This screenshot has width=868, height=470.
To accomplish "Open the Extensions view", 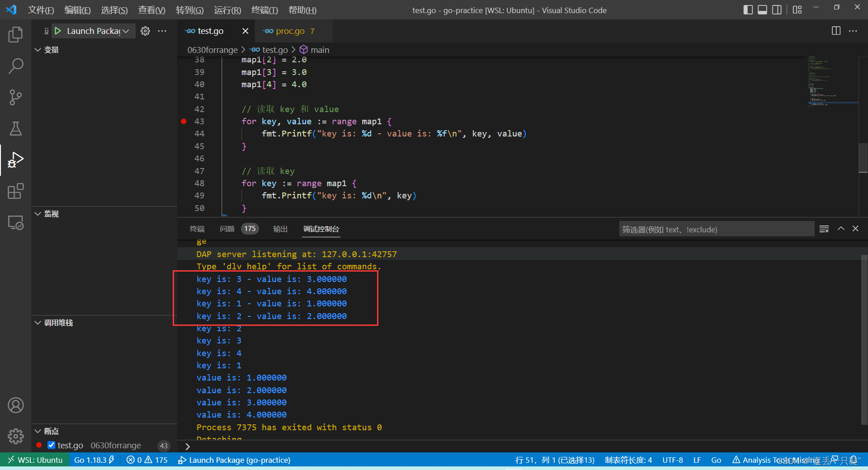I will [15, 191].
